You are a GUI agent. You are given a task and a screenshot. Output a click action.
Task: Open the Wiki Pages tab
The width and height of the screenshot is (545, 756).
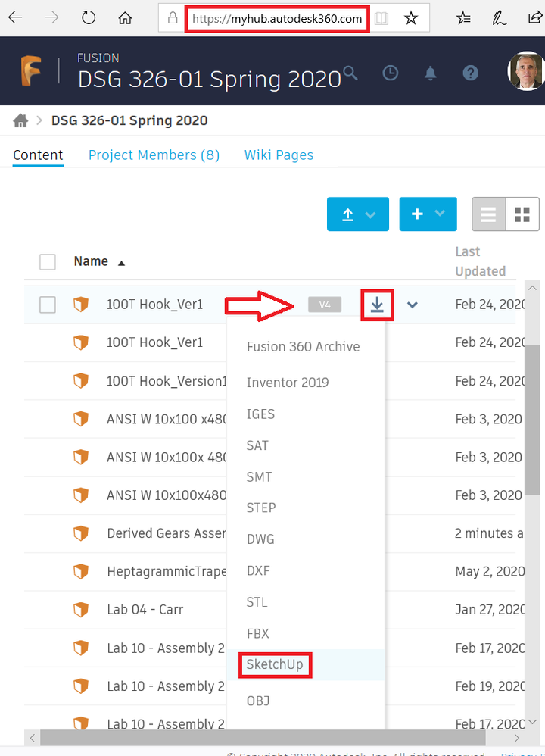coord(279,155)
